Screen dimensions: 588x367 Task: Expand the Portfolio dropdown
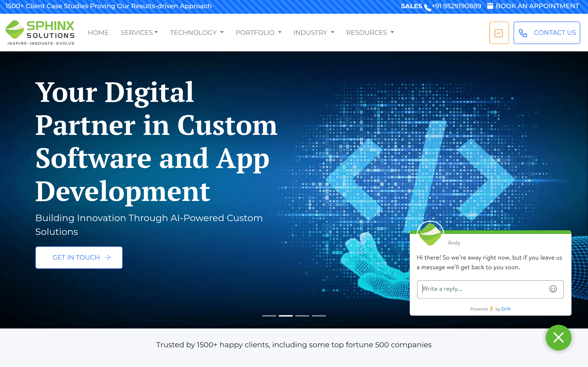coord(259,33)
